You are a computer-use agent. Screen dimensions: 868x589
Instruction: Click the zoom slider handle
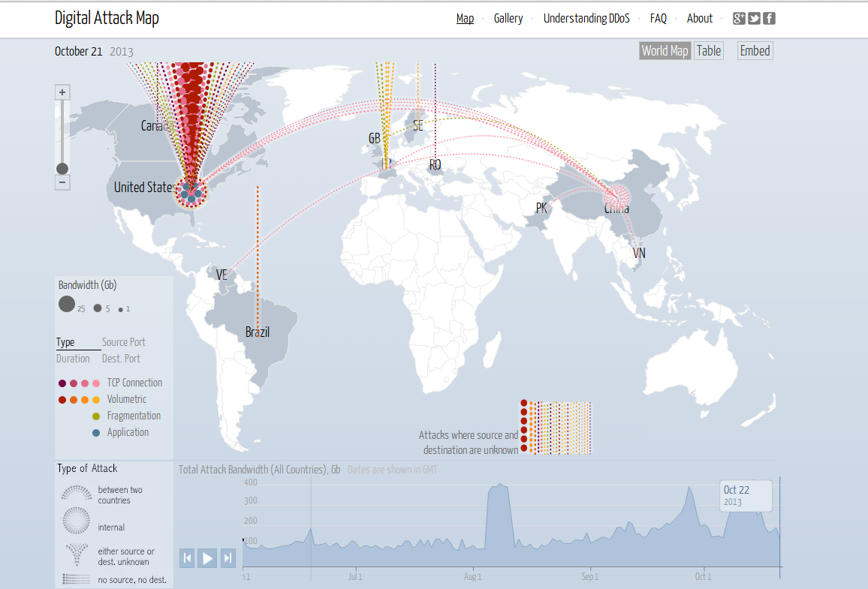(62, 169)
